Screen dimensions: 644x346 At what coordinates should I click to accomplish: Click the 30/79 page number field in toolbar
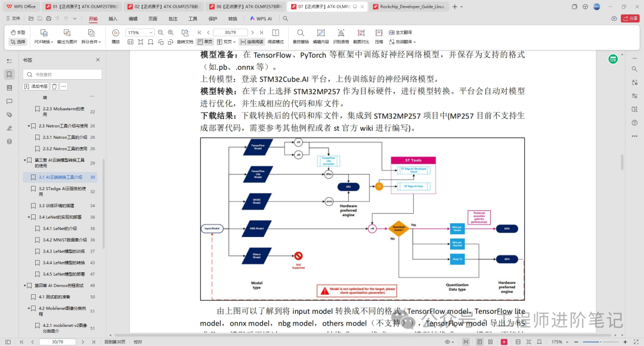[x=230, y=32]
